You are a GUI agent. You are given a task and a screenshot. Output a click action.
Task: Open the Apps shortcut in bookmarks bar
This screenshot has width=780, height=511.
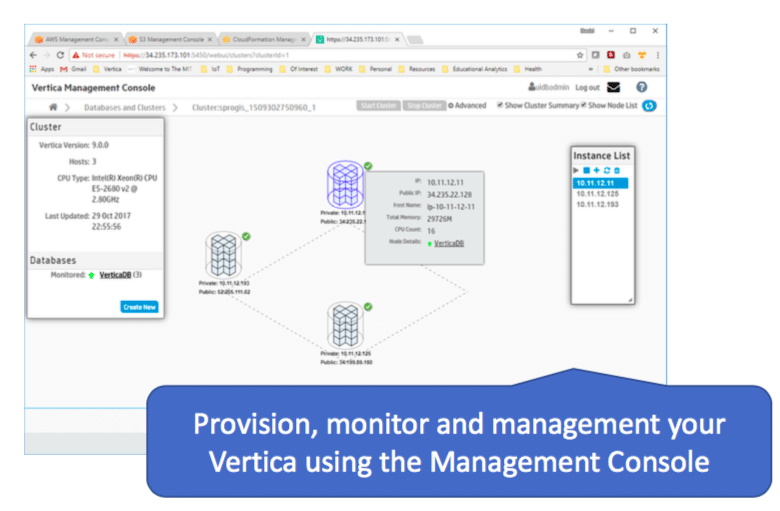tap(42, 69)
